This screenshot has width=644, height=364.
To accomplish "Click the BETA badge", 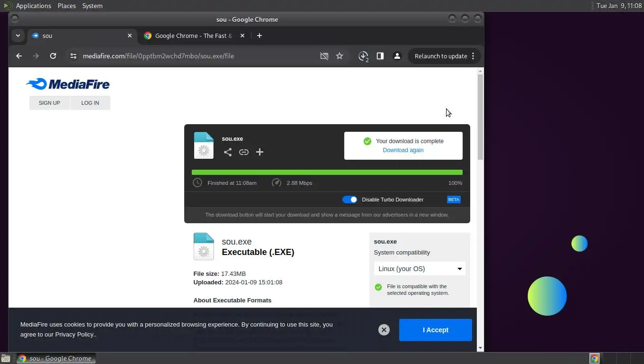I will (x=454, y=200).
